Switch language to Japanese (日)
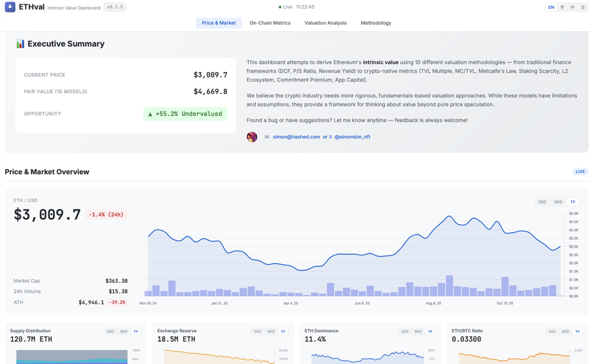The width and height of the screenshot is (593, 364). (x=583, y=7)
